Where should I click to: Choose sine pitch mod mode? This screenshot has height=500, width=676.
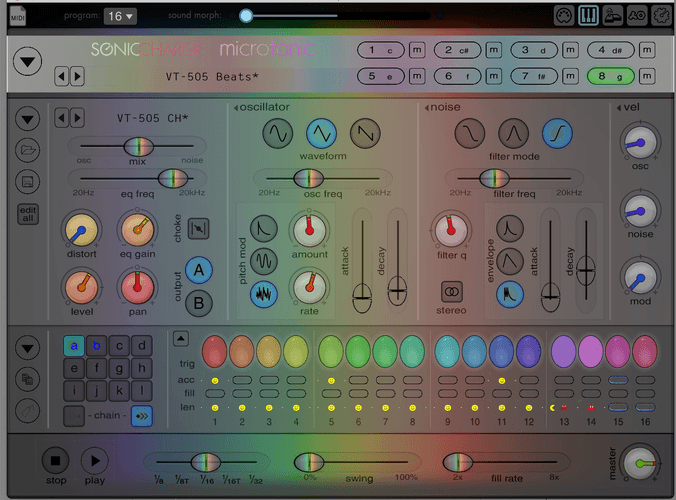pos(263,261)
